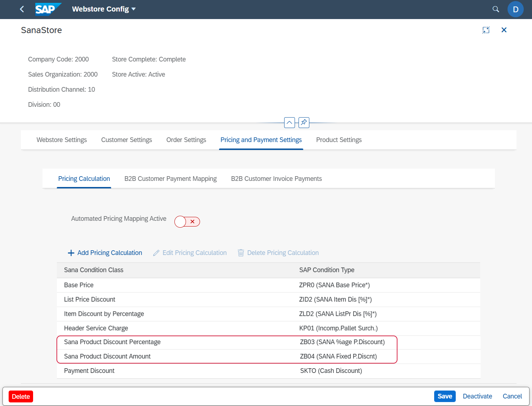Viewport: 532px width, 406px height.
Task: Cancel the changes in footer
Action: pos(512,396)
